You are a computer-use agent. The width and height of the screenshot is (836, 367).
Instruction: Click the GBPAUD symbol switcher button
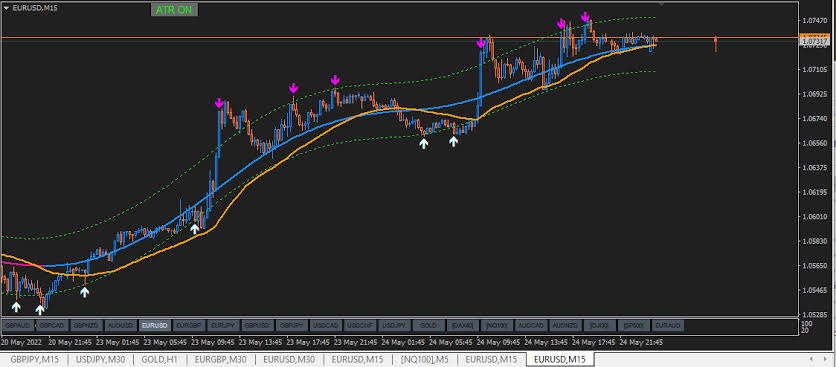coord(19,325)
